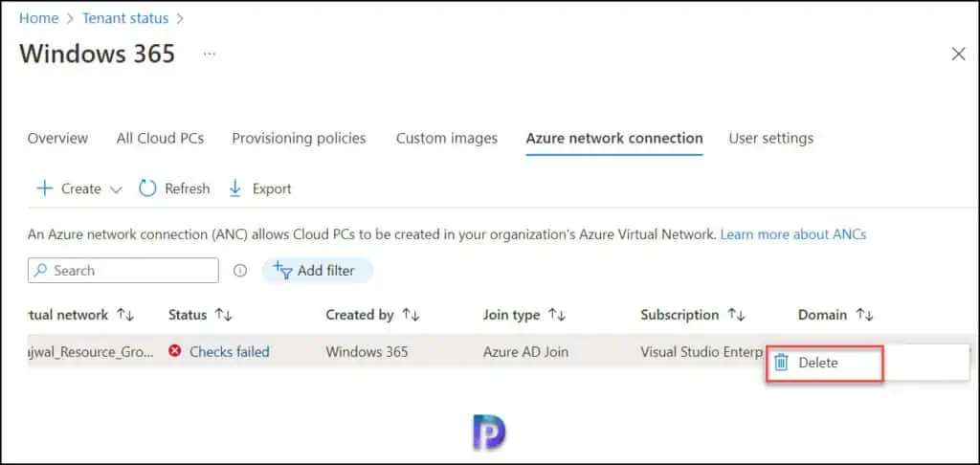Click the trash can icon beside Delete
This screenshot has width=980, height=465.
click(x=781, y=363)
